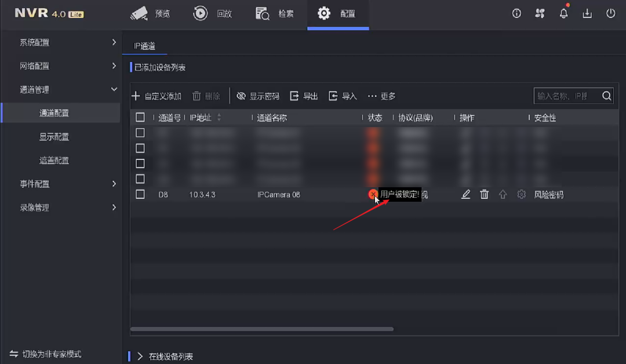Tick the D8 row checkbox
626x364 pixels.
pyautogui.click(x=140, y=194)
